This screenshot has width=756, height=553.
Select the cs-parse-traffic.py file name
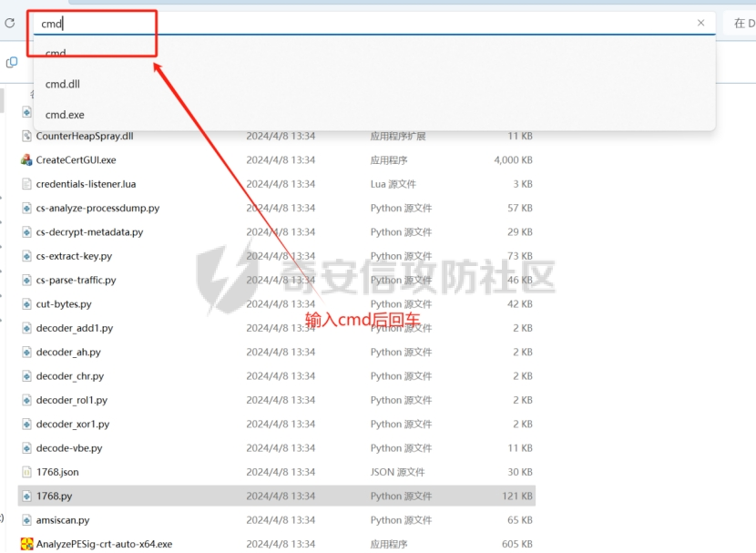76,281
